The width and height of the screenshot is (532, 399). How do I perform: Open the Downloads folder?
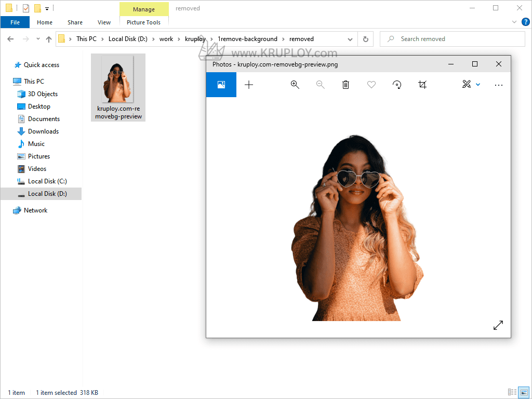click(44, 131)
